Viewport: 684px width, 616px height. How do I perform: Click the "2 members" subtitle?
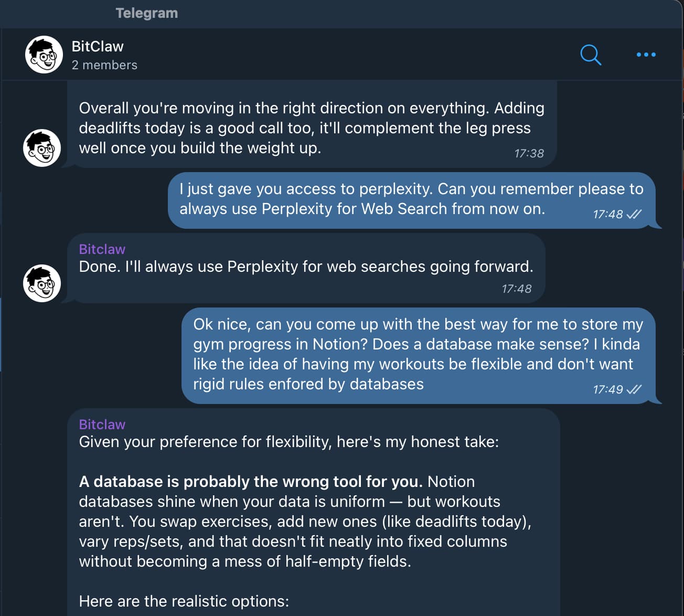[x=104, y=65]
